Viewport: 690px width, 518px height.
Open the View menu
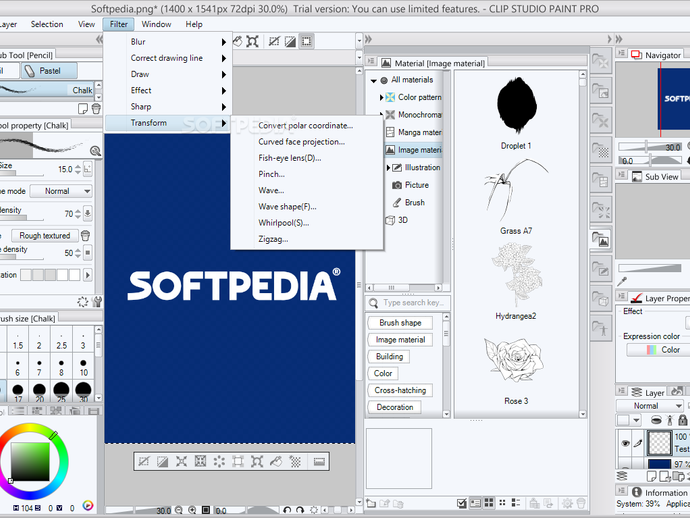click(86, 24)
